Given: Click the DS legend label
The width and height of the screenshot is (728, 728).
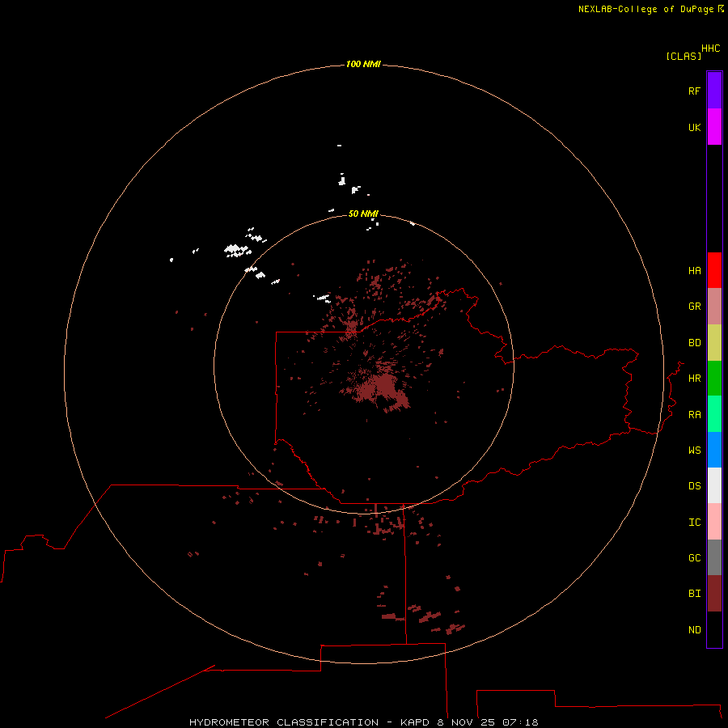Looking at the screenshot, I should click(694, 486).
